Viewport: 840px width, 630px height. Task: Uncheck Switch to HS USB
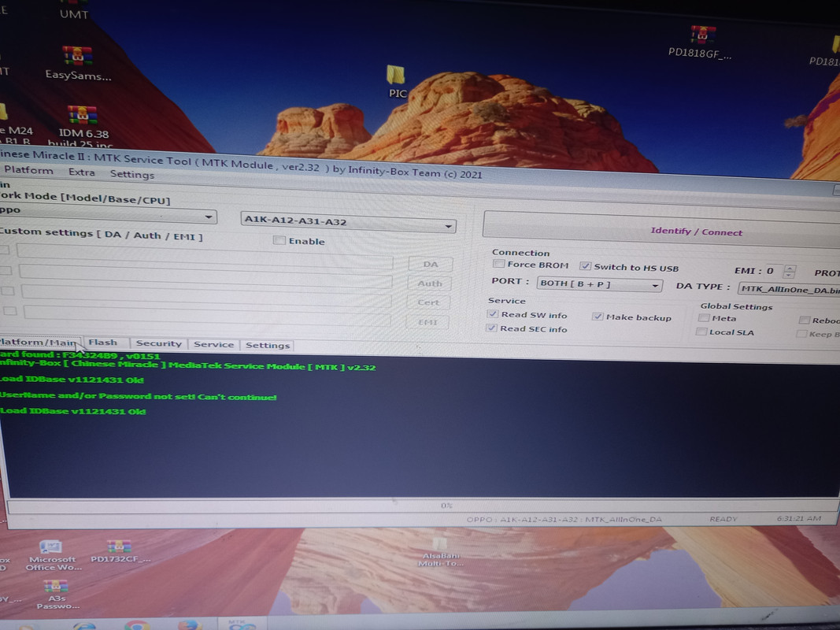pyautogui.click(x=586, y=266)
